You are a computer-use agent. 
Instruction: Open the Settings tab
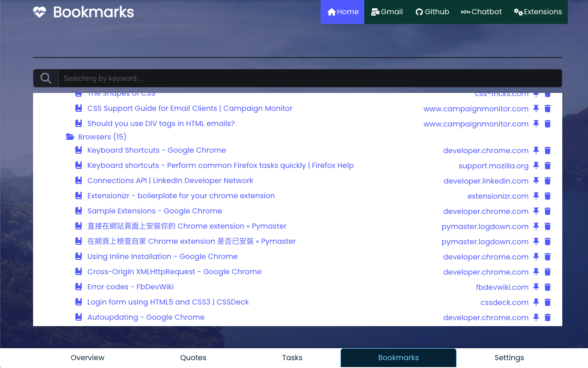pos(509,358)
